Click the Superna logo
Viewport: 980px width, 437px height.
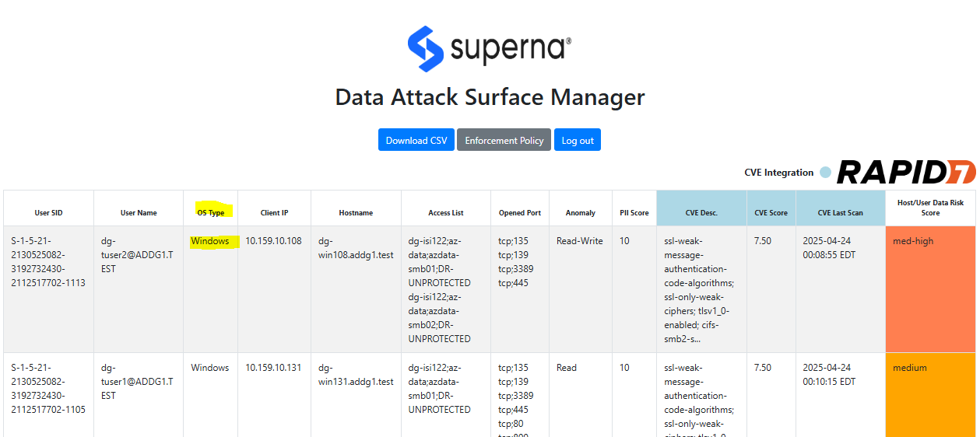click(490, 49)
